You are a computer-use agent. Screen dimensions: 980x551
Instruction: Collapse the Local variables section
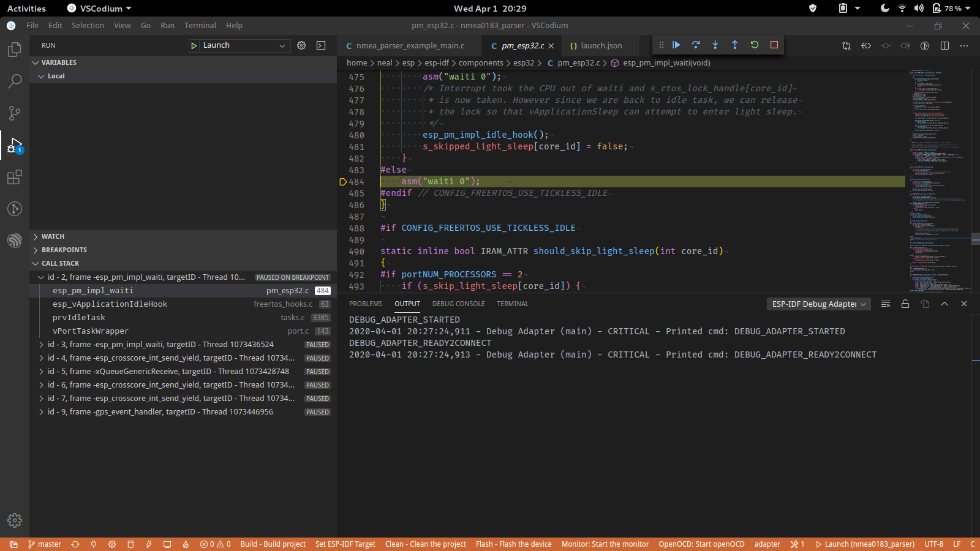tap(41, 75)
